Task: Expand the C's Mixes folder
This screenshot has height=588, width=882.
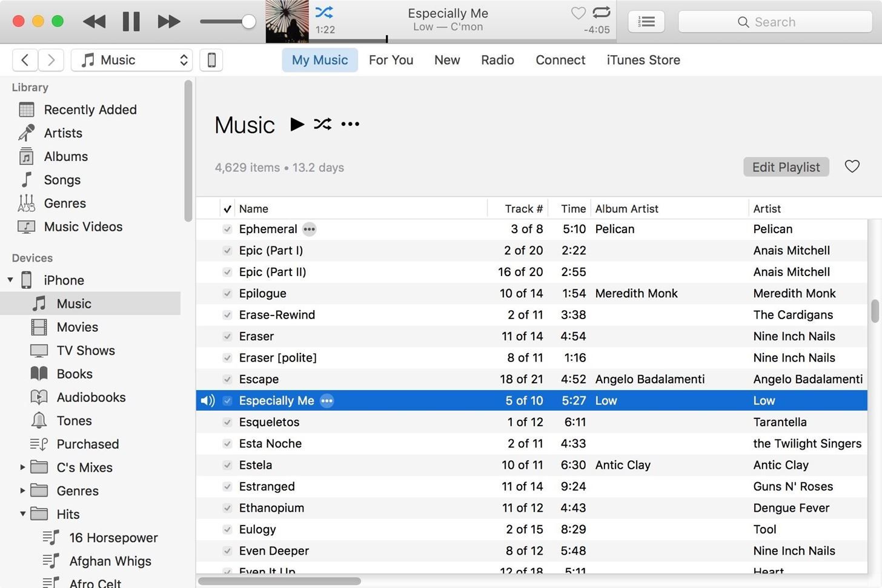Action: pos(22,467)
